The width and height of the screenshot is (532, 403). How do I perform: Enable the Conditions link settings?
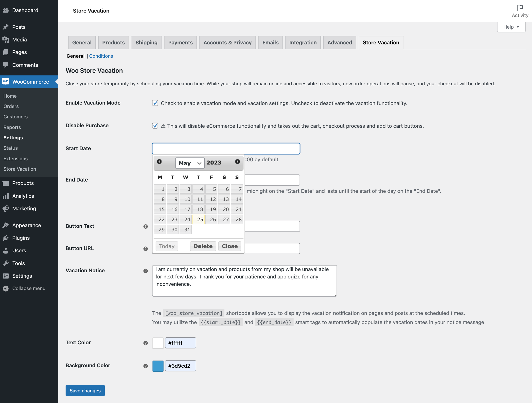101,56
